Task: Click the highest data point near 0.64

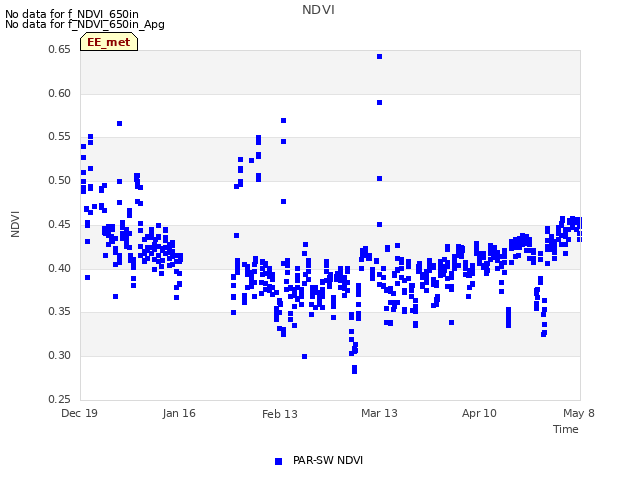Action: coord(380,57)
